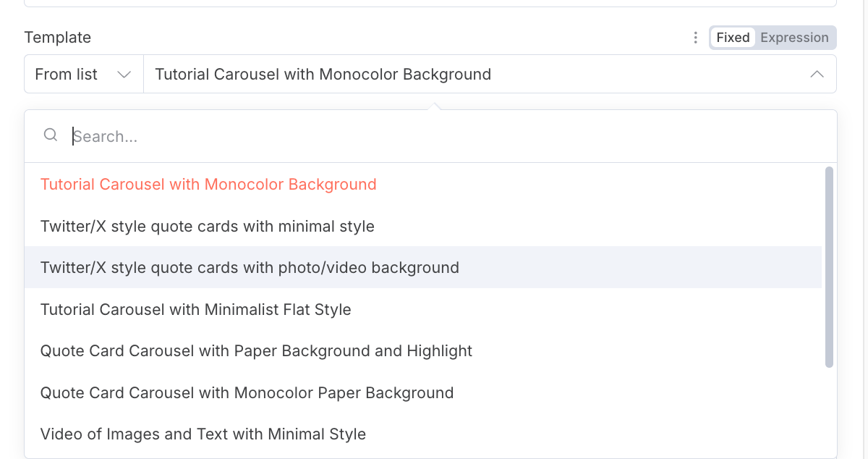The image size is (868, 459).
Task: Switch the Template field to Fixed mode
Action: (733, 38)
